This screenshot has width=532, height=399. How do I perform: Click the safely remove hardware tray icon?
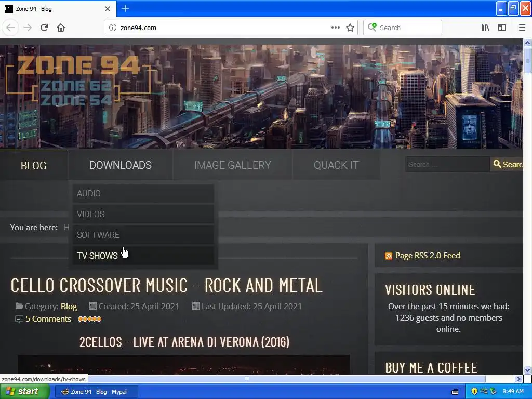[494, 392]
